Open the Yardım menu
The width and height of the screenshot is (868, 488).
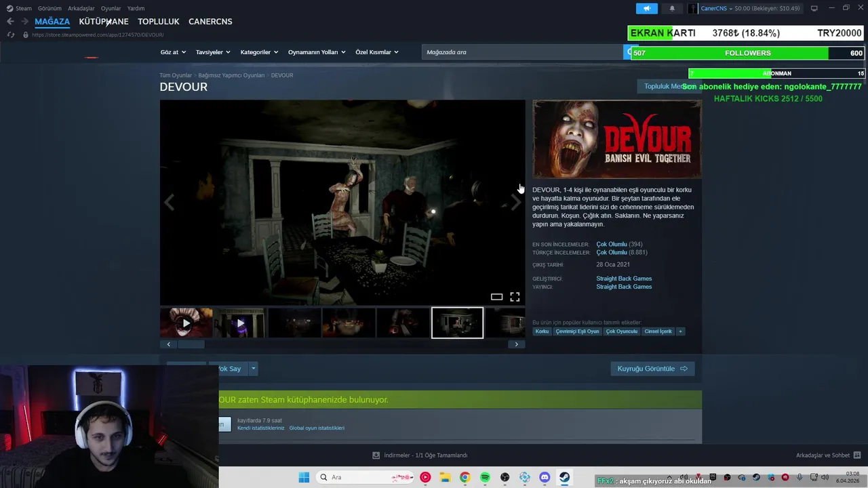coord(136,8)
